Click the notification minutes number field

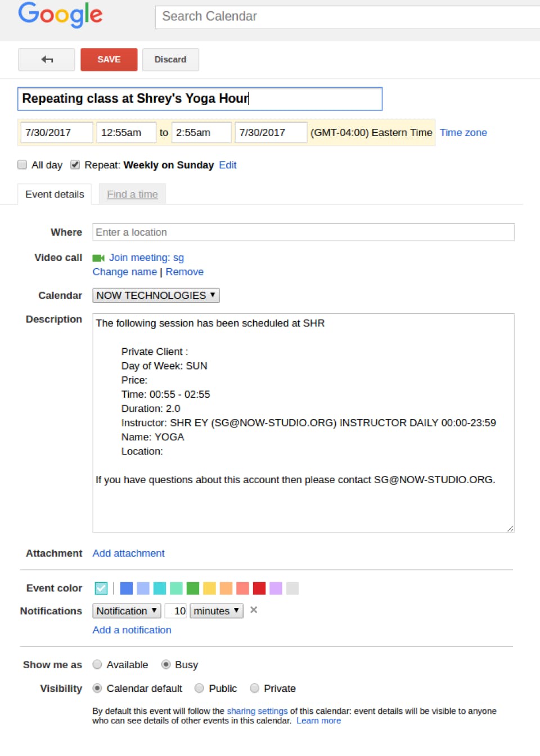(x=176, y=611)
